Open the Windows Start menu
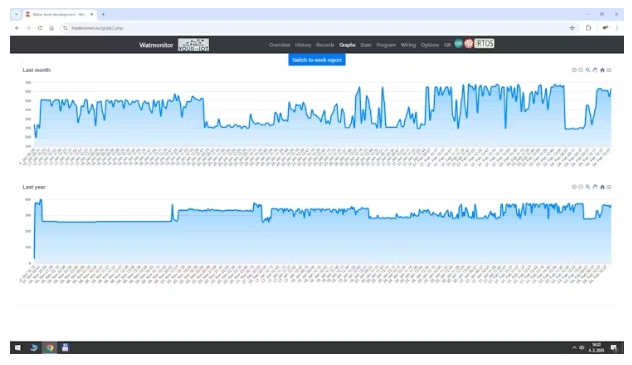This screenshot has height=365, width=632. pos(18,348)
